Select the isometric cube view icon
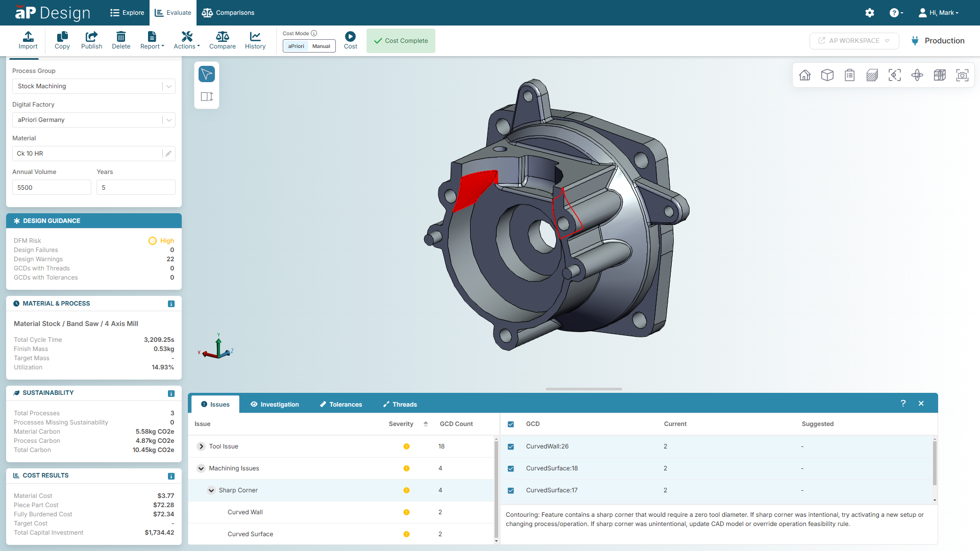980x551 pixels. [827, 76]
